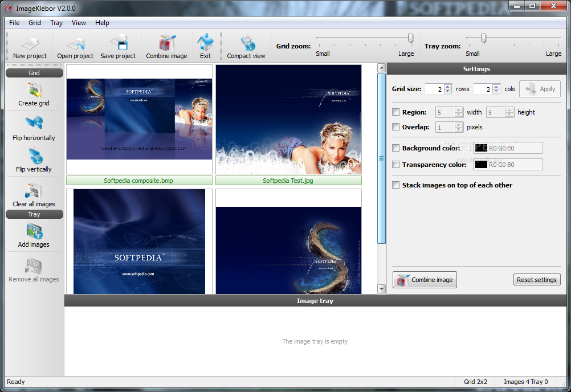Open the Tray menu
Image resolution: width=571 pixels, height=392 pixels.
pyautogui.click(x=56, y=23)
